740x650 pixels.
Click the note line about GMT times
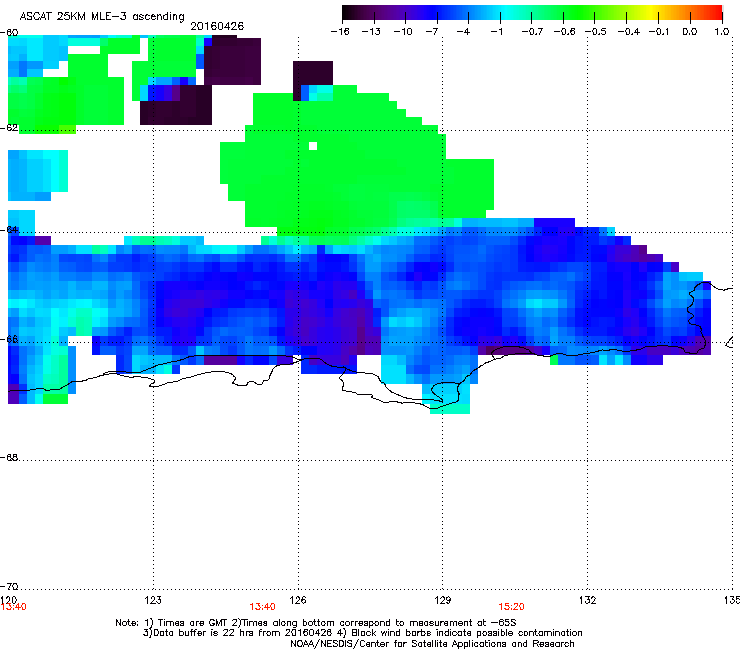(x=316, y=623)
